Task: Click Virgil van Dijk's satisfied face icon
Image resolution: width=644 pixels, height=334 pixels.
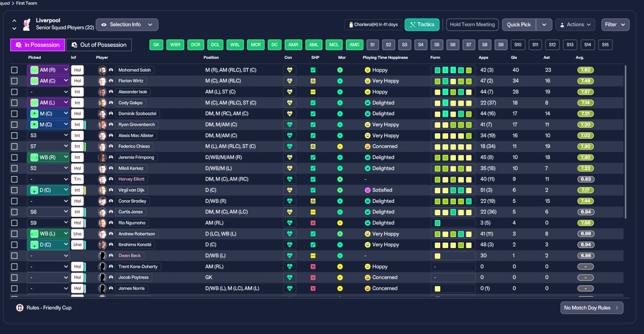Action: coord(367,190)
